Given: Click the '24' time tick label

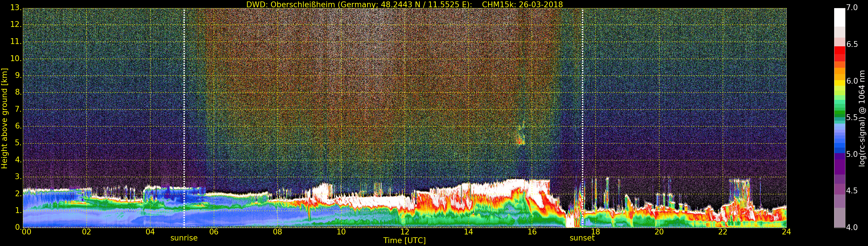Looking at the screenshot, I should click(x=786, y=232).
